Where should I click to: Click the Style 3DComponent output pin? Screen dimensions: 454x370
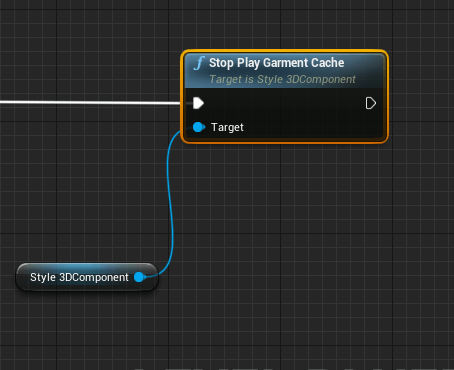point(140,277)
